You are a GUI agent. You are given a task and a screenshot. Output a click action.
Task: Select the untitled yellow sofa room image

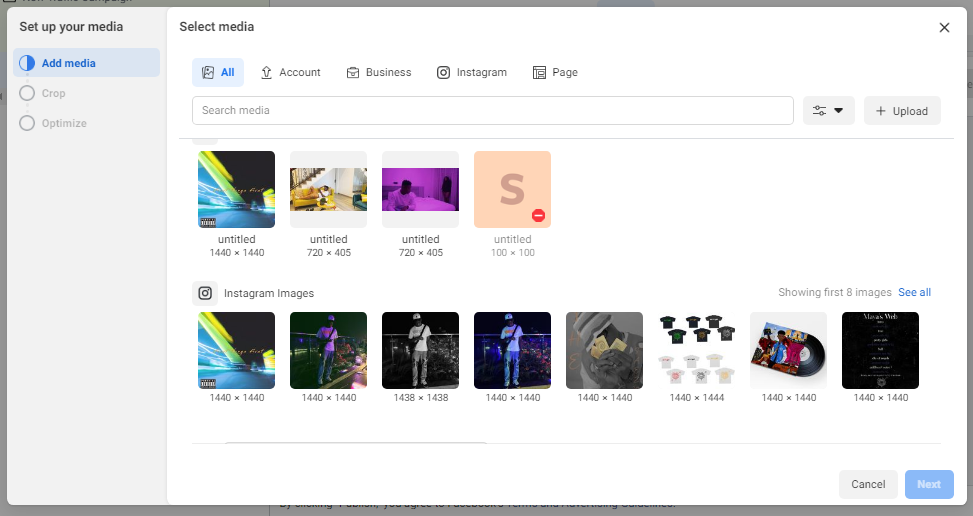click(x=328, y=189)
